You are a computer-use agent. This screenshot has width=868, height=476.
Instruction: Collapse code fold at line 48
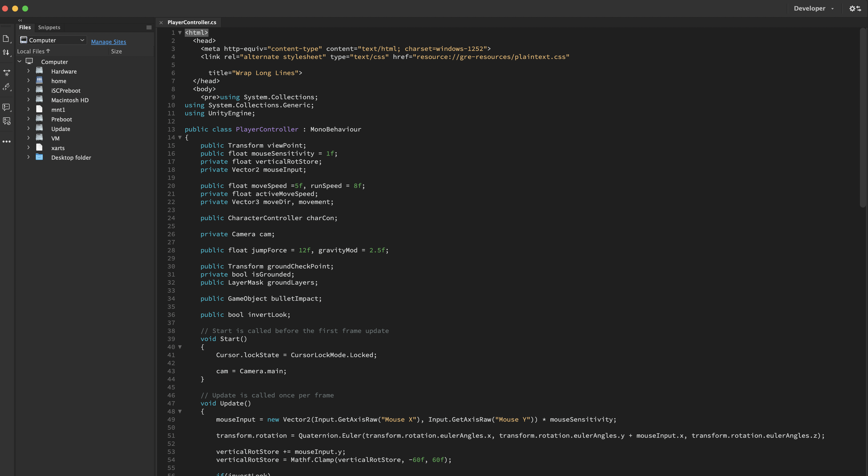tap(180, 411)
